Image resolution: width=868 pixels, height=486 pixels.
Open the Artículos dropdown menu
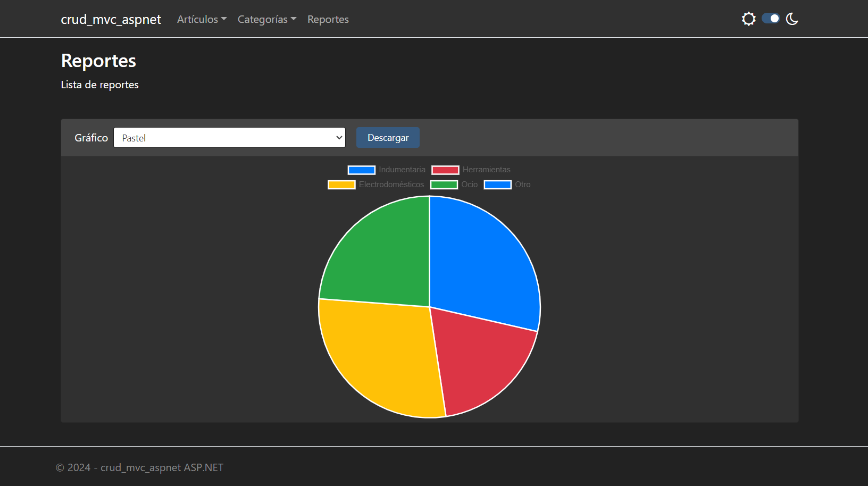[202, 19]
